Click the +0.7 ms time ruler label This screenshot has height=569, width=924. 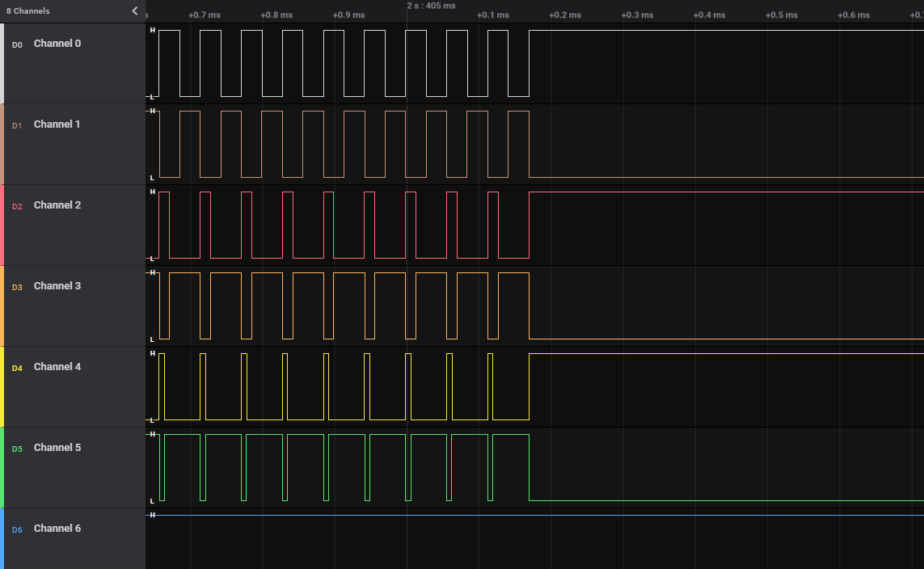[205, 15]
